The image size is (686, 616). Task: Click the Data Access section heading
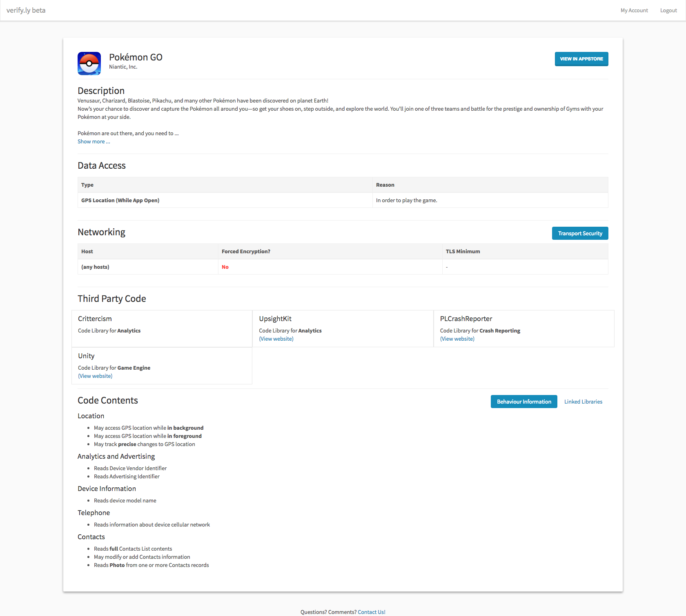point(102,165)
